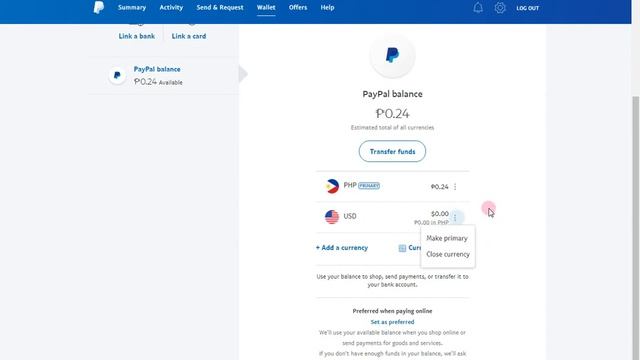Viewport: 640px width, 360px height.
Task: Open Send & Request tab
Action: 220,7
